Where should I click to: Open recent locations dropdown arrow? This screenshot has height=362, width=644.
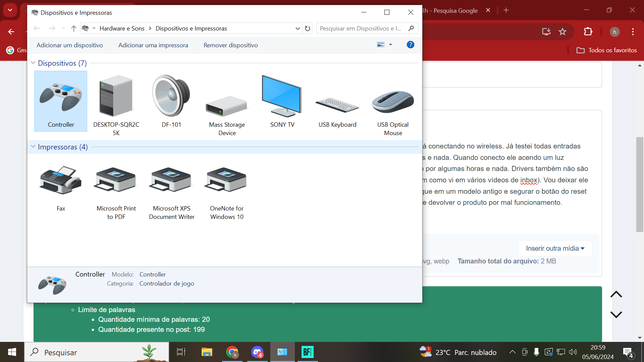[63, 28]
